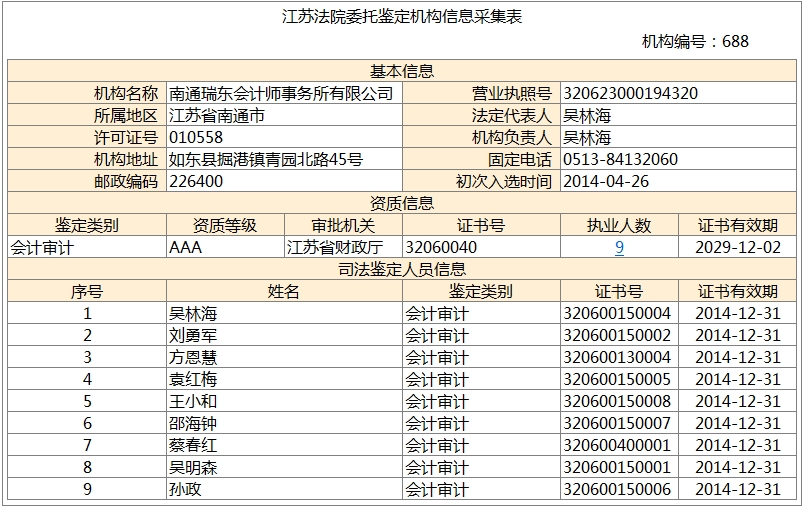Click the 机构名称 field 南通瑞东会计师事务所有限公司

point(280,94)
